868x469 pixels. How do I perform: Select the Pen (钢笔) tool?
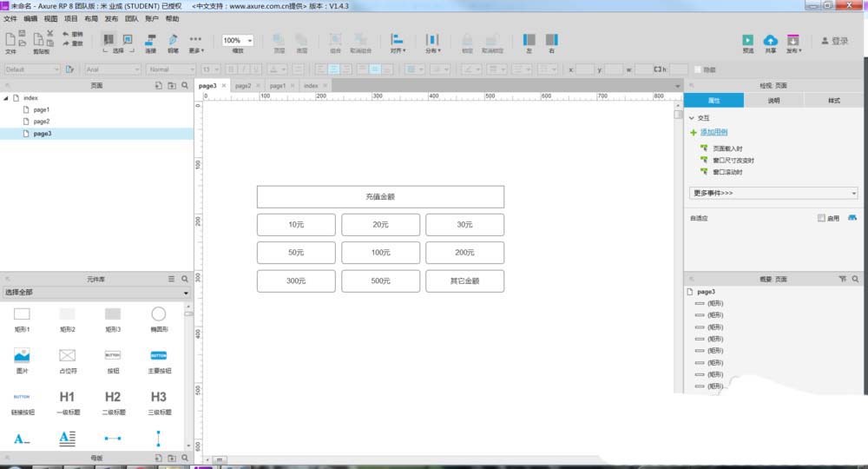click(173, 40)
